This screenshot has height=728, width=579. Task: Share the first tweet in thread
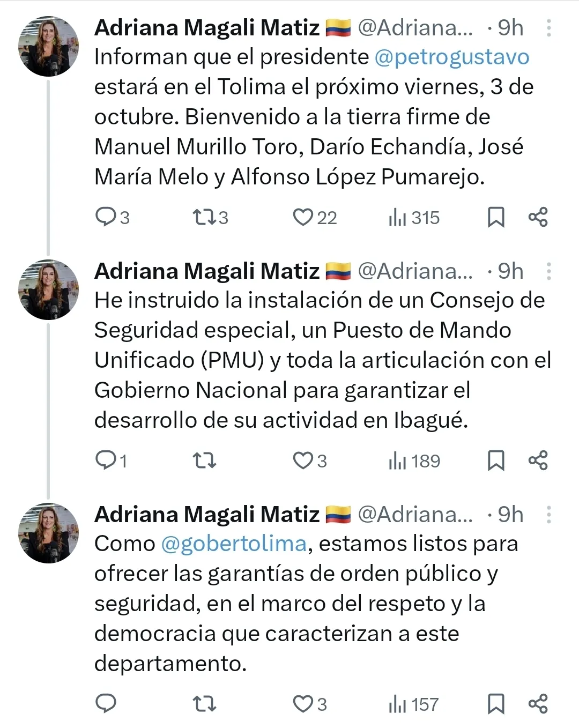538,217
